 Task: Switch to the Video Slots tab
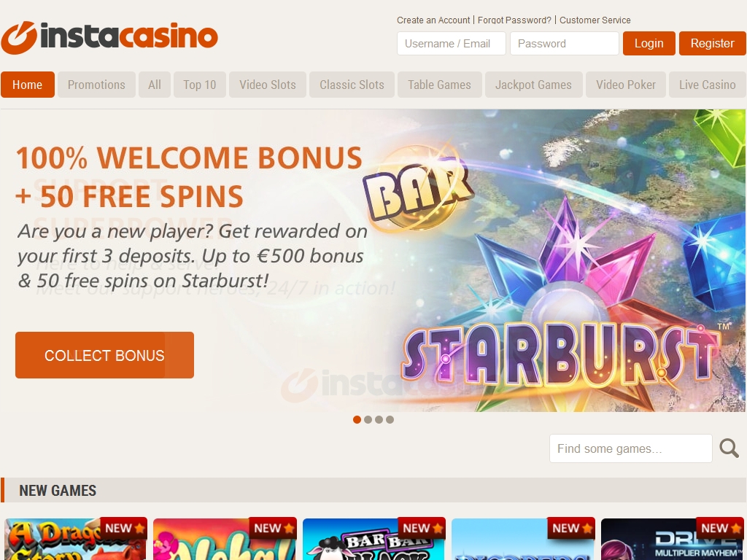pos(268,85)
